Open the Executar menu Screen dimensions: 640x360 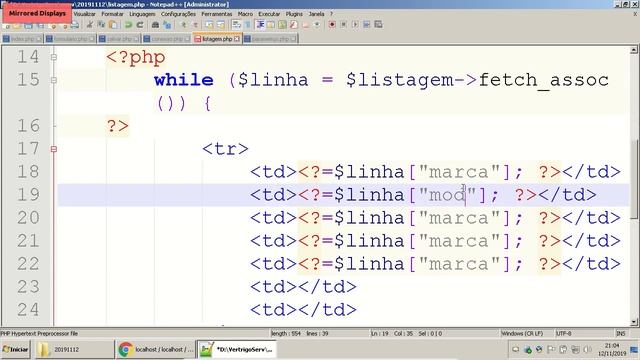[269, 14]
